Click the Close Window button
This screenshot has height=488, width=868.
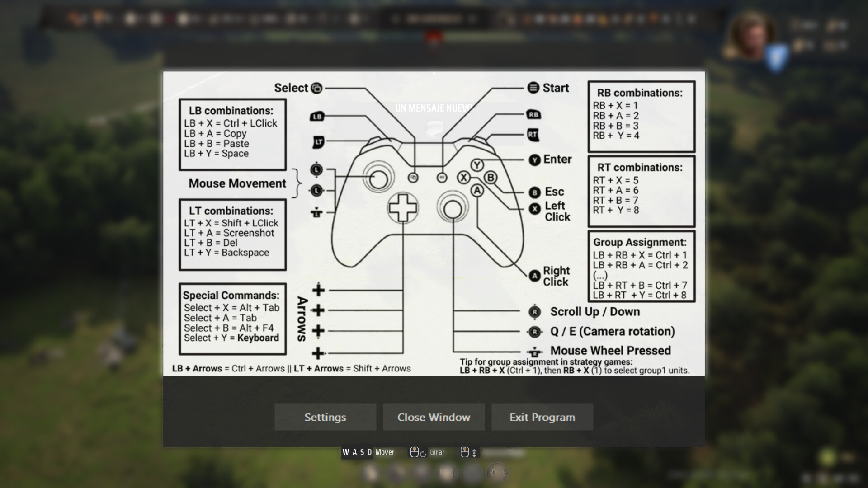(x=434, y=417)
